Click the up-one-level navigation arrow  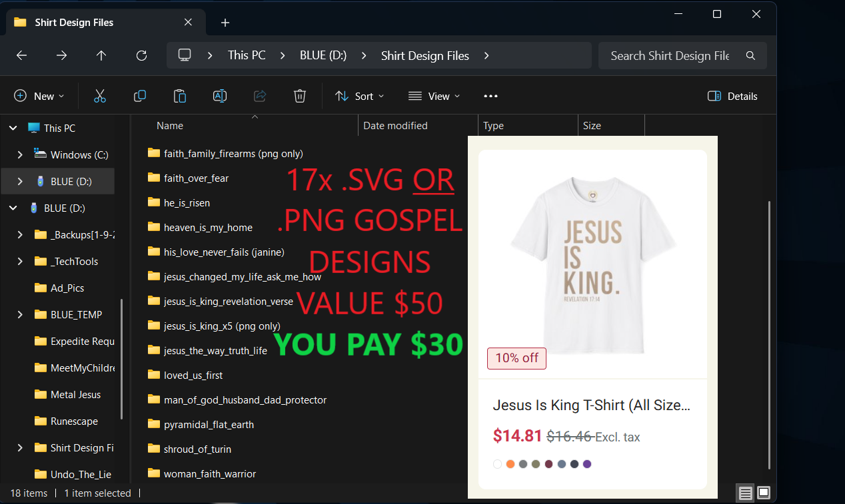pyautogui.click(x=101, y=55)
